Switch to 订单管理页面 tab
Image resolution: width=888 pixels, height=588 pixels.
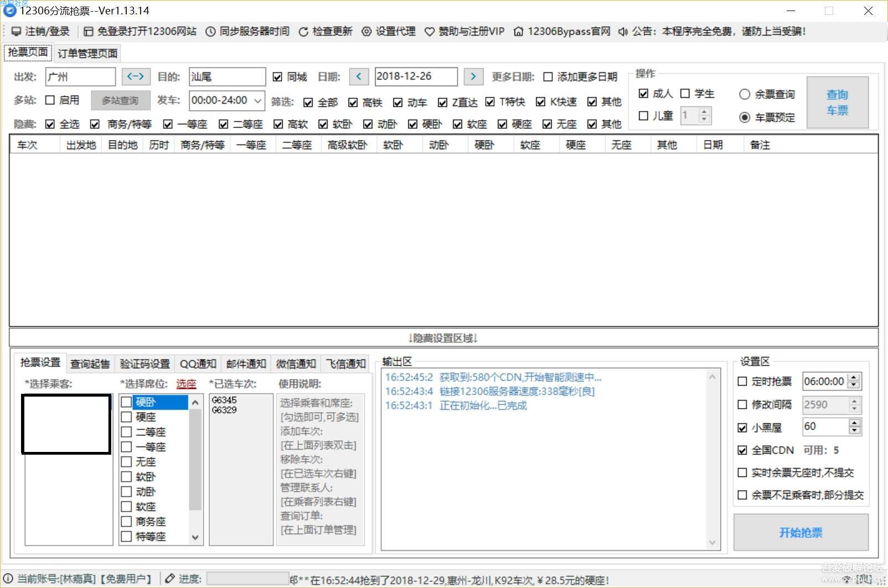point(87,54)
